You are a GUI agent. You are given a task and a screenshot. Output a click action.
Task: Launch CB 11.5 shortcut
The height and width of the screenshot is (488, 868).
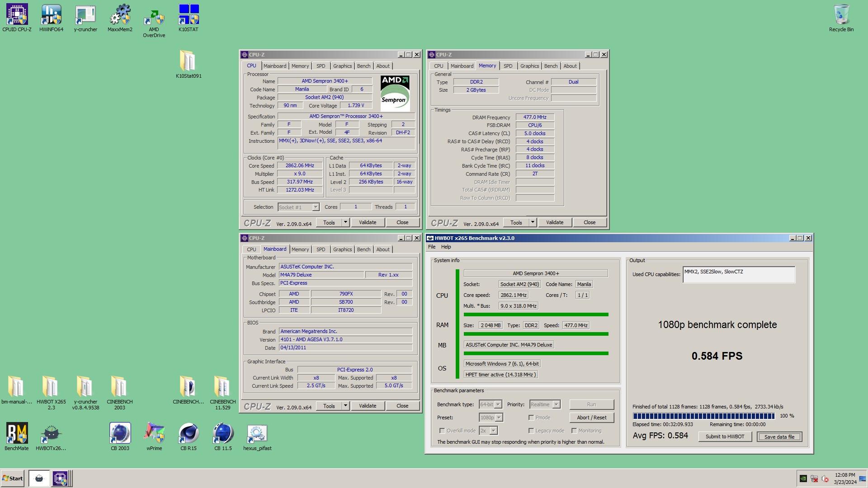223,436
